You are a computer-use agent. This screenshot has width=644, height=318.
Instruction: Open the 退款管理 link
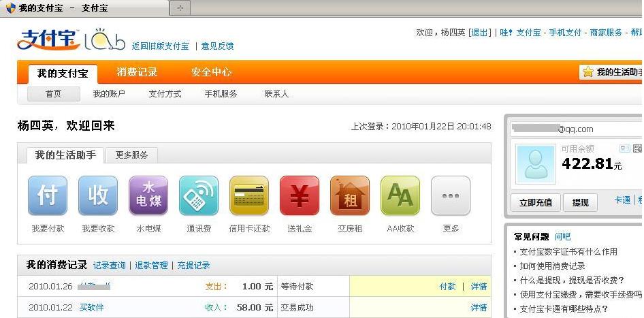(152, 266)
